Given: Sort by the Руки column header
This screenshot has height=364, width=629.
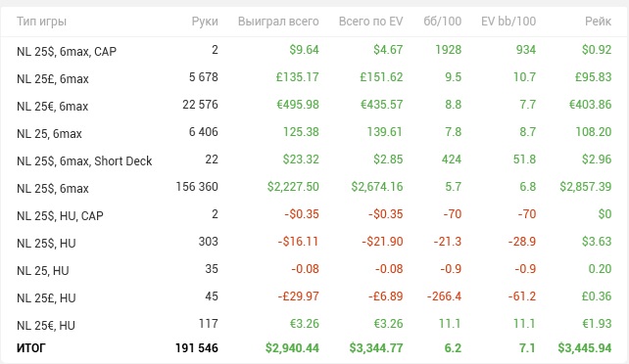Looking at the screenshot, I should pos(205,22).
